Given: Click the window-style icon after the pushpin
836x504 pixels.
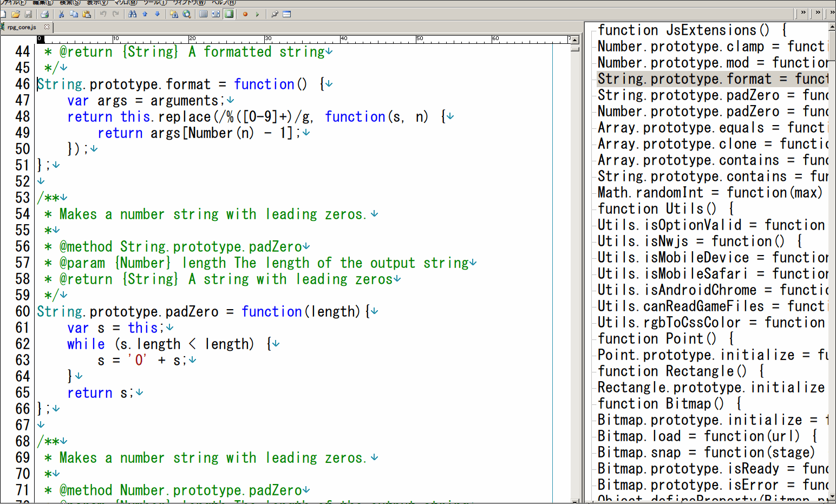Looking at the screenshot, I should 287,14.
